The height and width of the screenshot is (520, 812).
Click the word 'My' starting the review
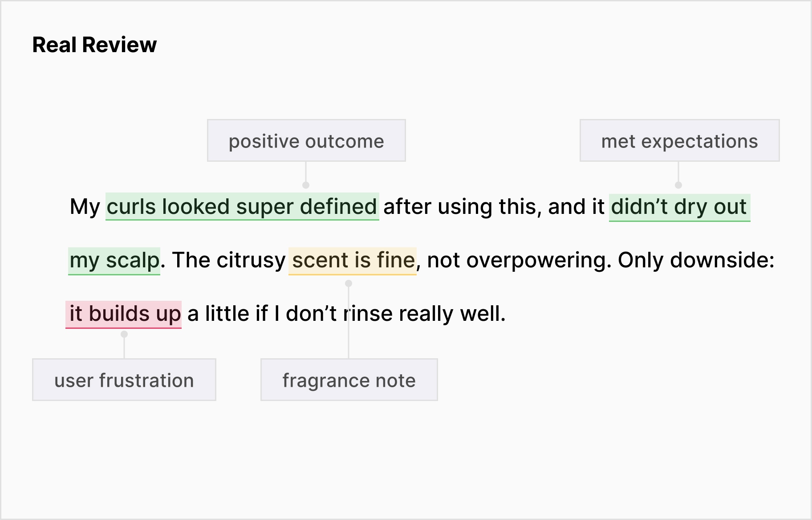point(85,207)
